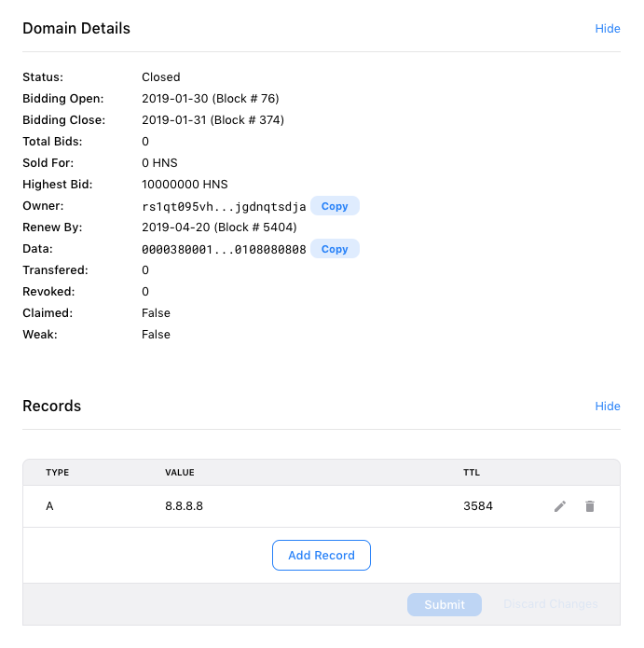The image size is (644, 648).
Task: Click the Weak value False
Action: (156, 335)
